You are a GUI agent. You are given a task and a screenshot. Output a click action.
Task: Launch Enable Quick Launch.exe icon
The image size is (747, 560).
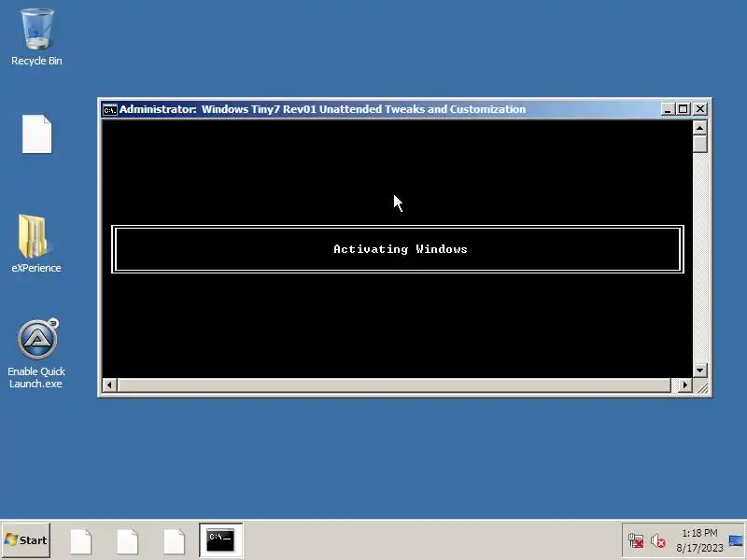[36, 354]
